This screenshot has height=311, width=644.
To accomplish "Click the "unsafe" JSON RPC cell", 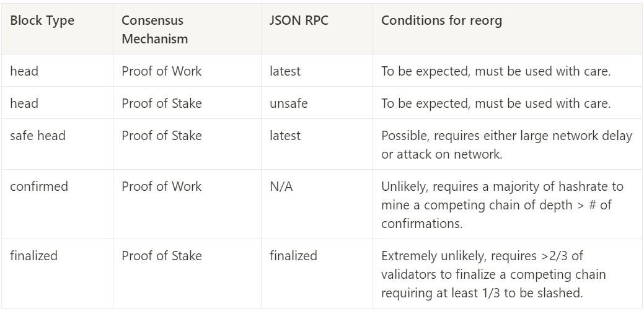I will (288, 103).
